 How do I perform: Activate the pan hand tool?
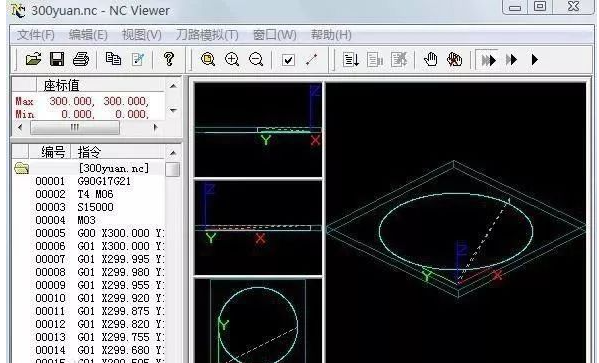pos(431,60)
